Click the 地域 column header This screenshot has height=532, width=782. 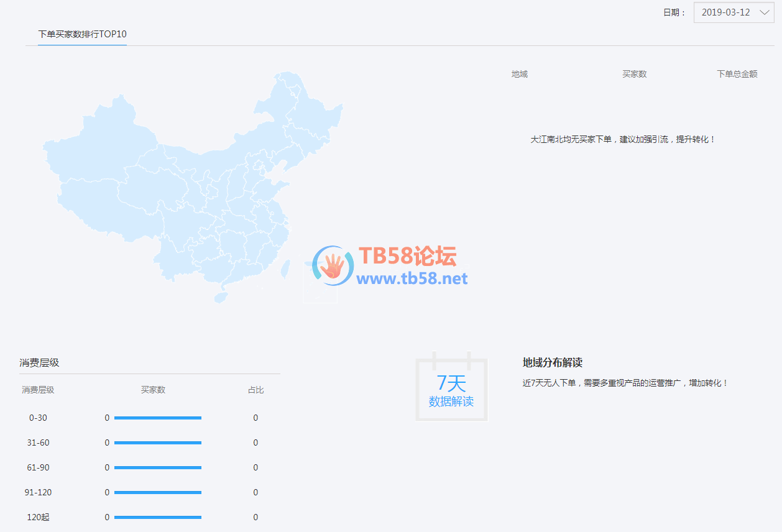(519, 74)
